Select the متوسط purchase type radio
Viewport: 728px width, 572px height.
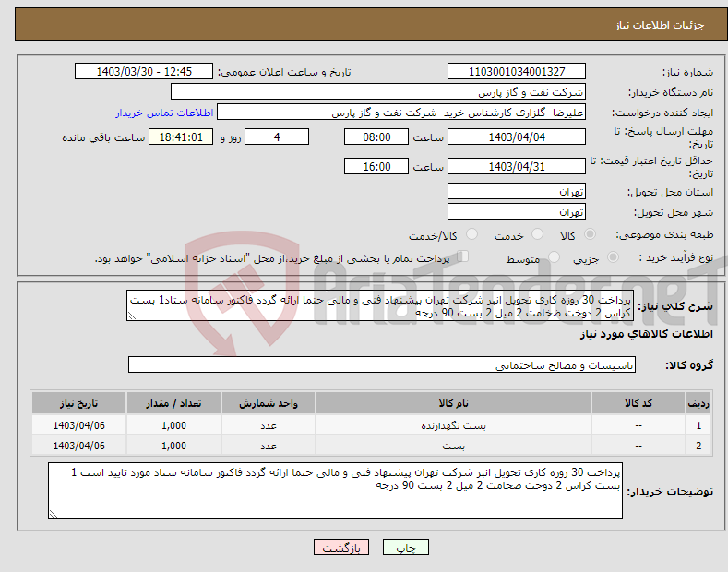click(x=554, y=257)
